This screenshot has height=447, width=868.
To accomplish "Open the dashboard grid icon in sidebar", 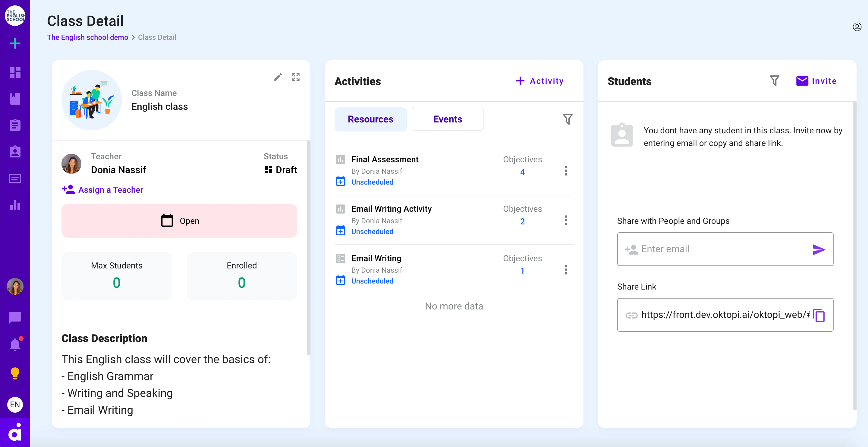I will coord(15,72).
